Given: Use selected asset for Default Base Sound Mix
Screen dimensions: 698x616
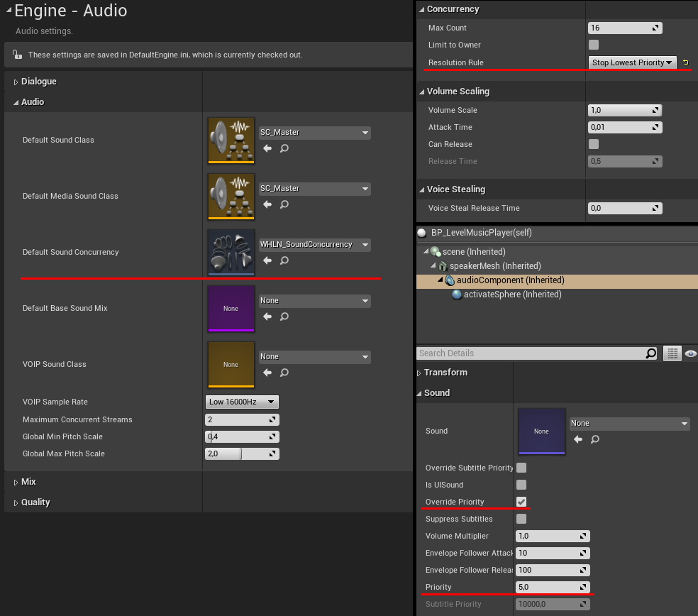Looking at the screenshot, I should pos(267,317).
